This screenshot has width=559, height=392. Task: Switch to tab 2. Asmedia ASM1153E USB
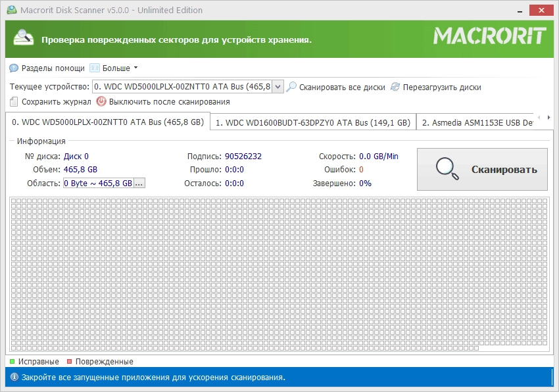click(x=477, y=123)
